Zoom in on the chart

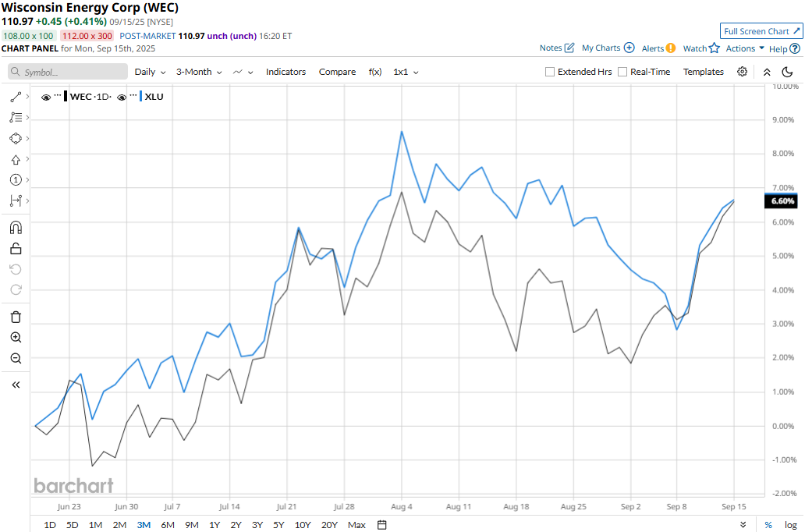click(x=16, y=338)
